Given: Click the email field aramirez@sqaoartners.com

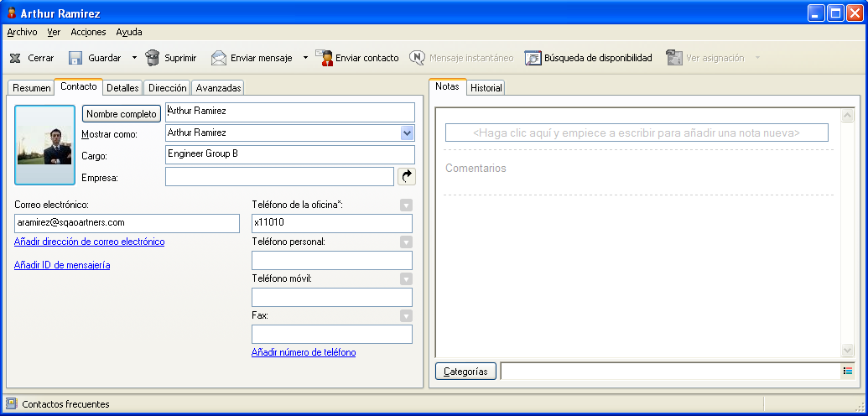Looking at the screenshot, I should point(127,223).
